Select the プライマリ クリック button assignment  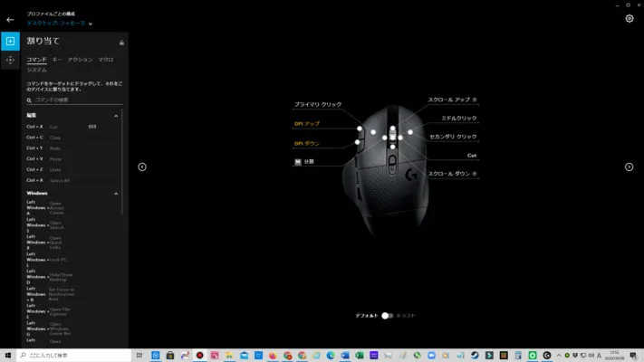[318, 105]
